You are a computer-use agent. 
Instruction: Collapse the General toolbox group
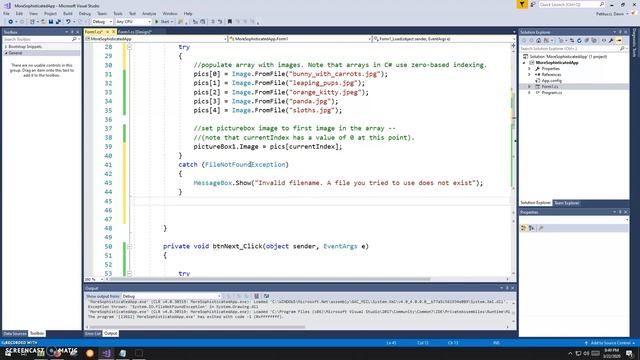click(6, 53)
